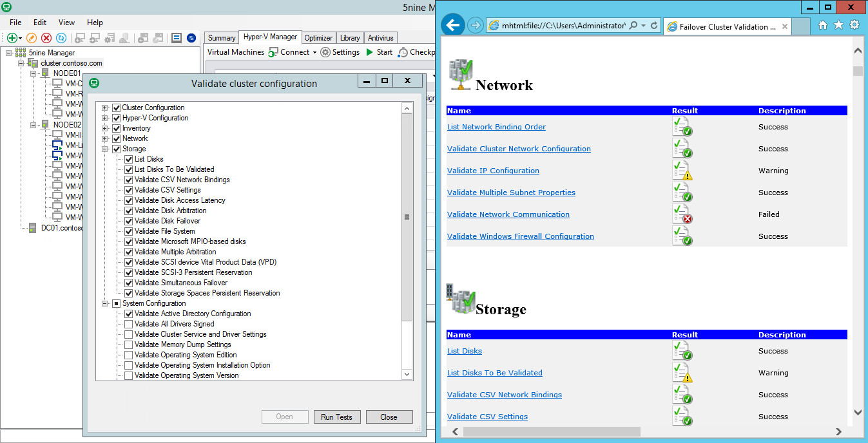Click success result icon for List Network Binding Order

pos(682,127)
